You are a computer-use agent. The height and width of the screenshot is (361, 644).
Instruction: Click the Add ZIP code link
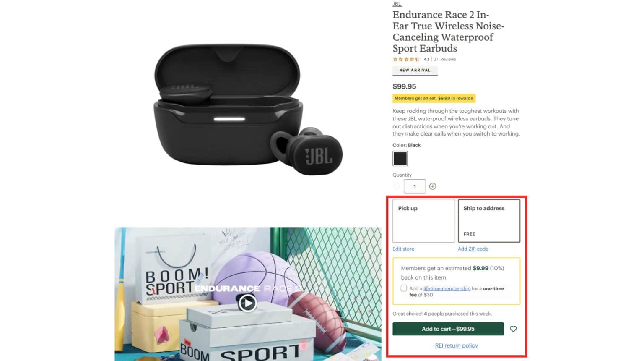[x=473, y=249]
